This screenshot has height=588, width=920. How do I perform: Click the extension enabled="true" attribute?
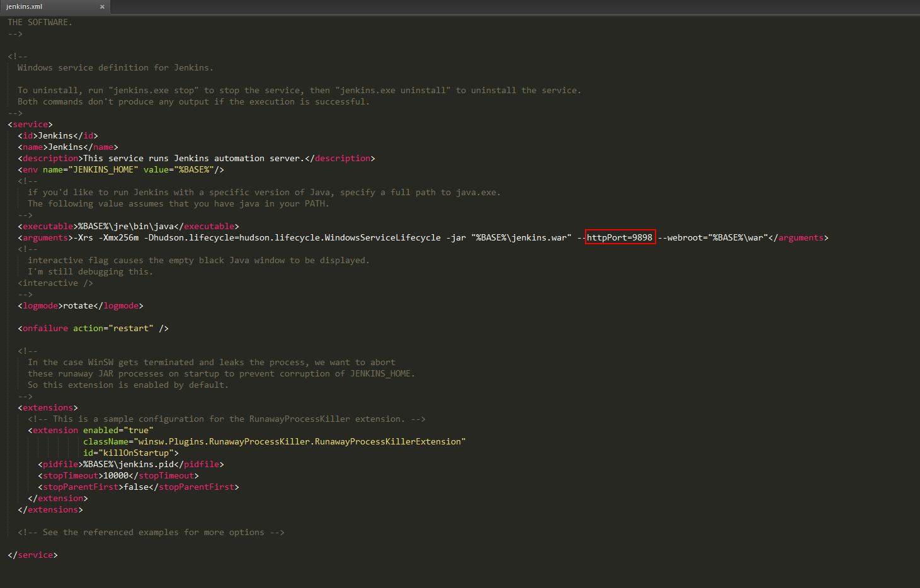tap(118, 430)
